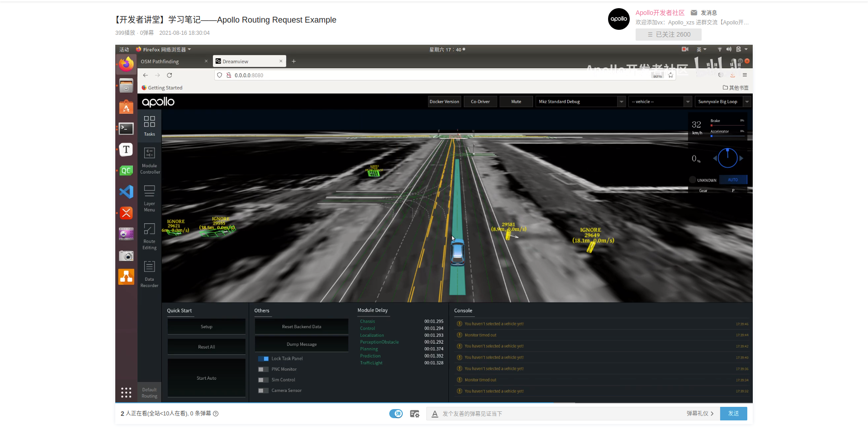Disable the Lock Task Panel option
This screenshot has height=429, width=868.
[264, 358]
